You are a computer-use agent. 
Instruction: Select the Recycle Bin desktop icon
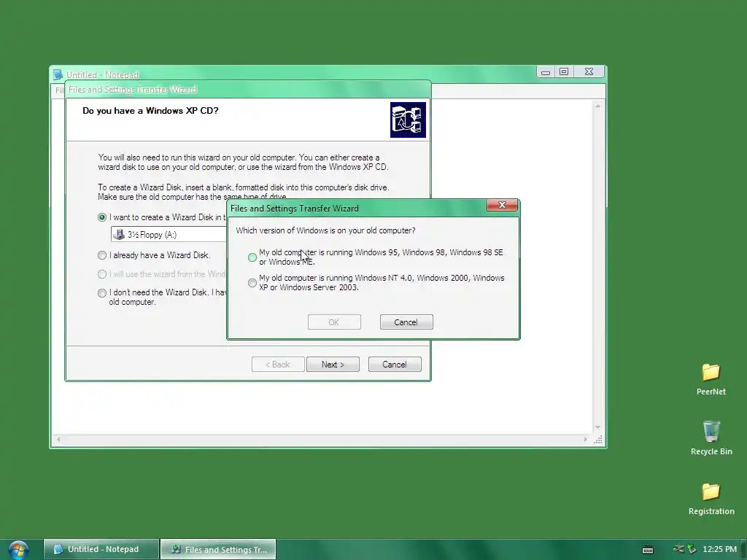711,438
